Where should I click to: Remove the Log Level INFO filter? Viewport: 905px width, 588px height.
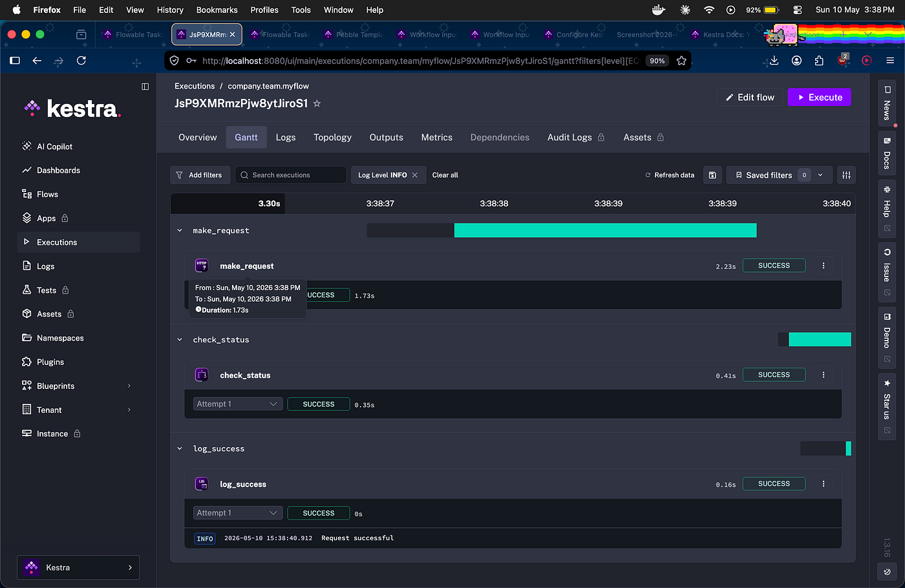pyautogui.click(x=415, y=175)
